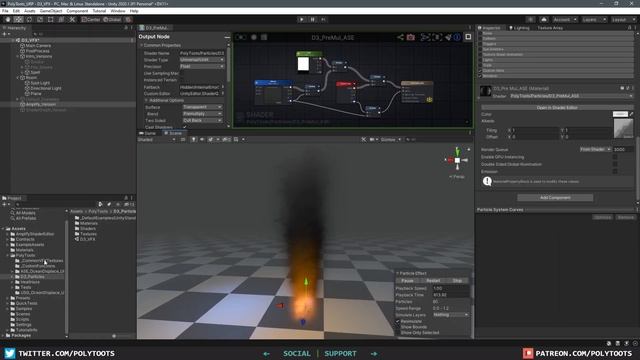This screenshot has height=360, width=640.
Task: Switch to the Lighting tab
Action: click(x=519, y=28)
